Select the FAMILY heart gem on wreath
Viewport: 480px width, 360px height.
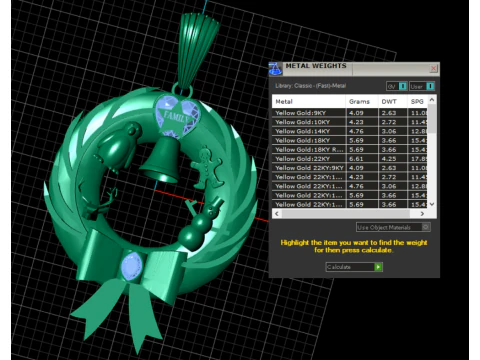pyautogui.click(x=177, y=116)
